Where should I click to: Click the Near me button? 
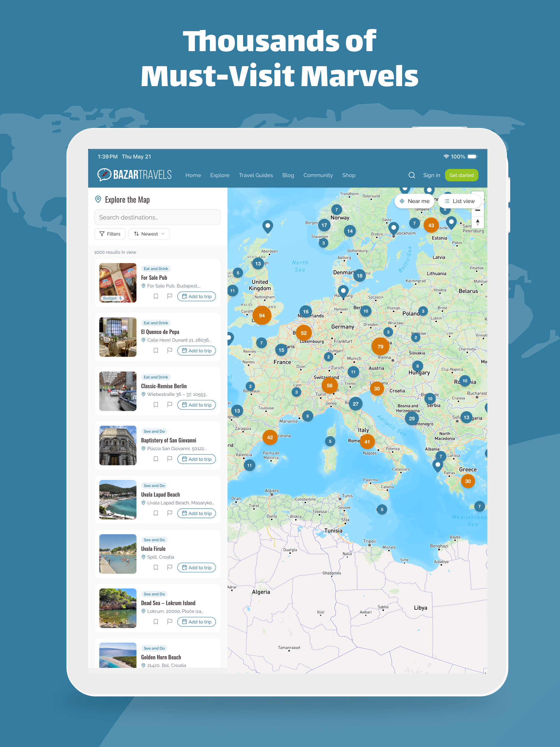415,201
